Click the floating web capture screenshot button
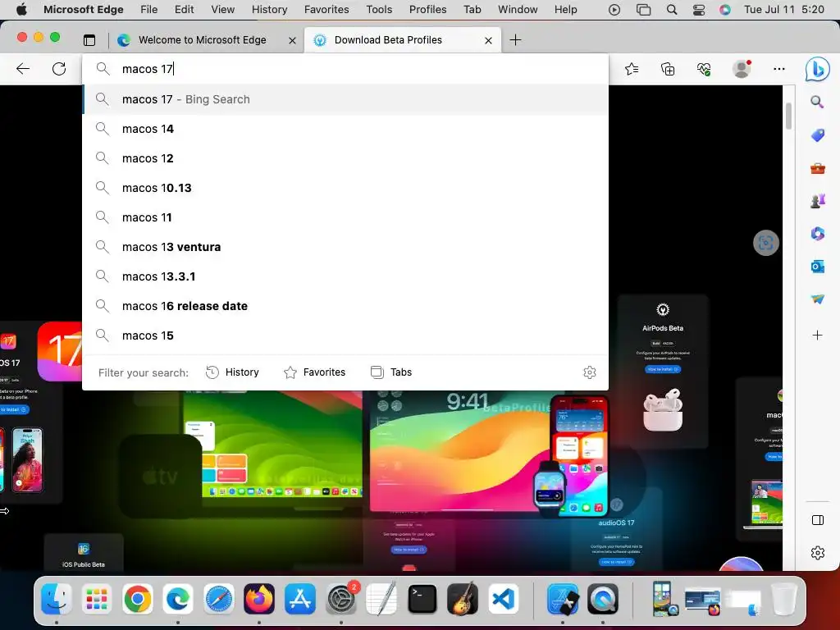This screenshot has height=630, width=840. pyautogui.click(x=766, y=243)
